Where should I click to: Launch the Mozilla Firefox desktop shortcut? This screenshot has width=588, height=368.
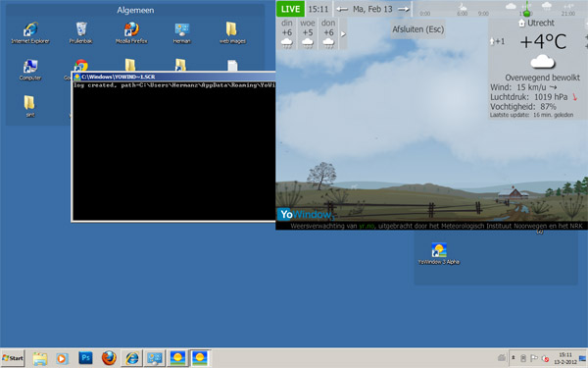click(x=131, y=33)
